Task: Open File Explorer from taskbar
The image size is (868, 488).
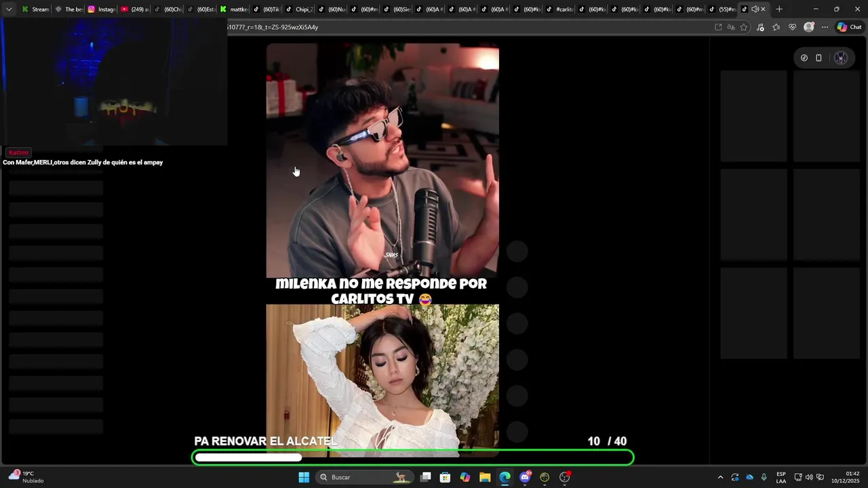Action: [x=485, y=477]
